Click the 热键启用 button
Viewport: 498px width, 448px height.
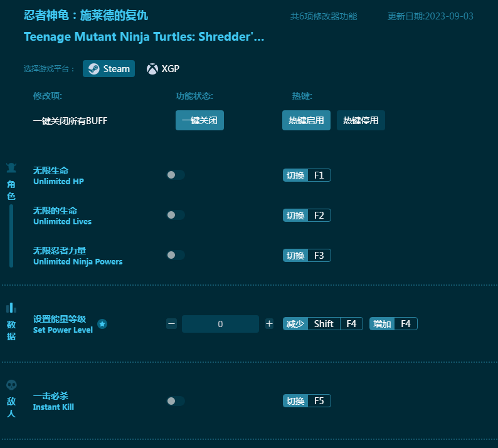[306, 120]
